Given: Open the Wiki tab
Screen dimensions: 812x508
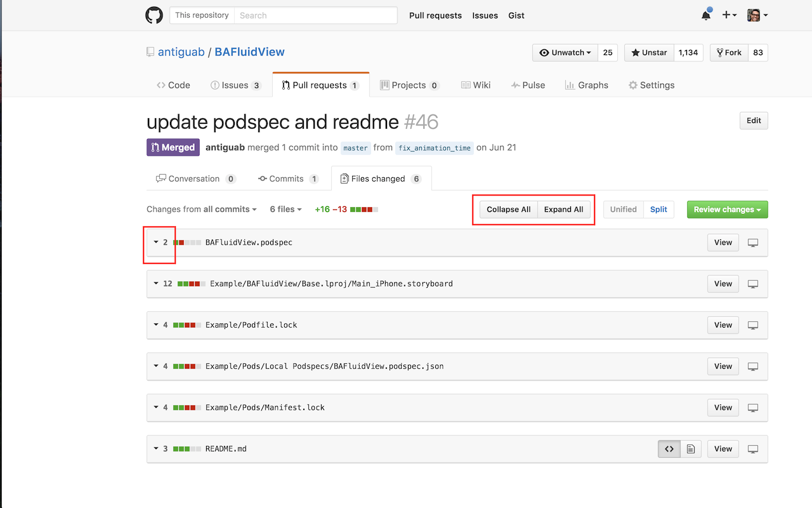Looking at the screenshot, I should 476,85.
